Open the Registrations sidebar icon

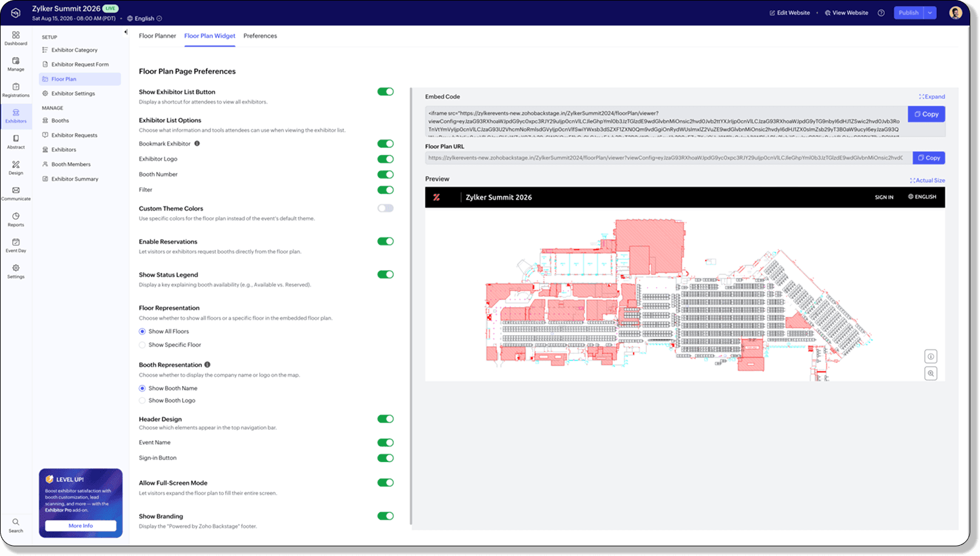pos(16,90)
